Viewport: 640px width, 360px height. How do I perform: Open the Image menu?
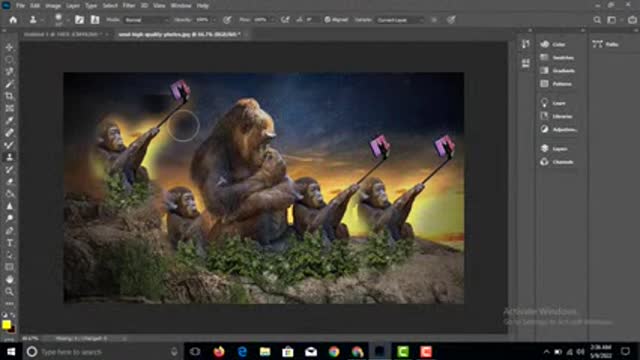pos(53,6)
